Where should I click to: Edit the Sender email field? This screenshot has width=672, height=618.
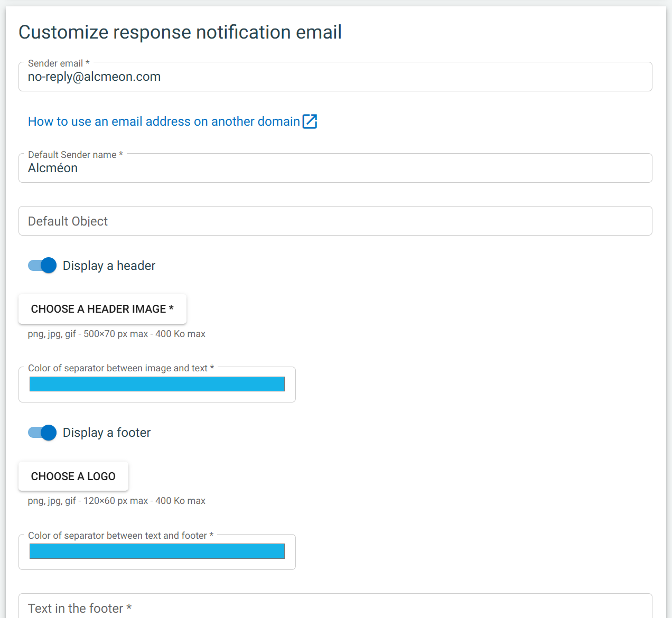335,77
